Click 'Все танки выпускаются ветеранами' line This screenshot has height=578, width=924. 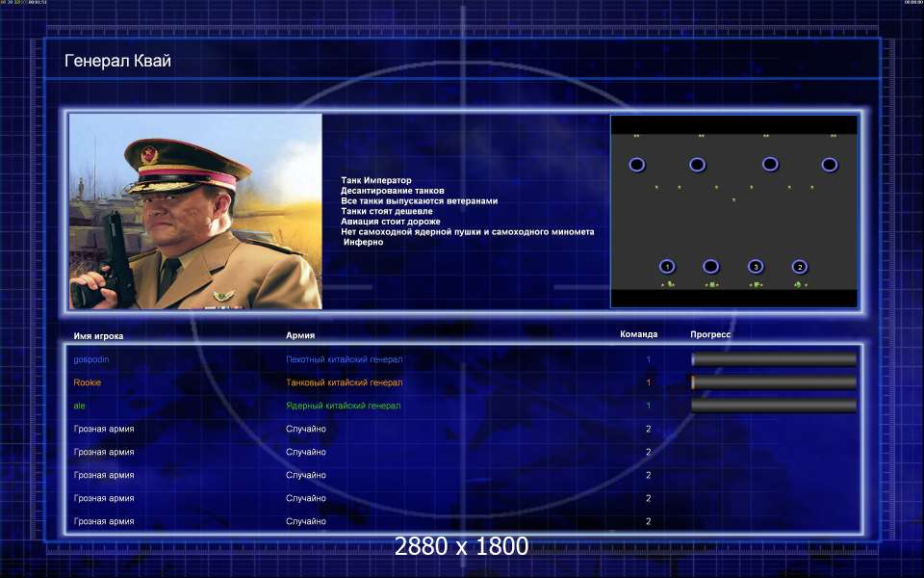tap(419, 201)
